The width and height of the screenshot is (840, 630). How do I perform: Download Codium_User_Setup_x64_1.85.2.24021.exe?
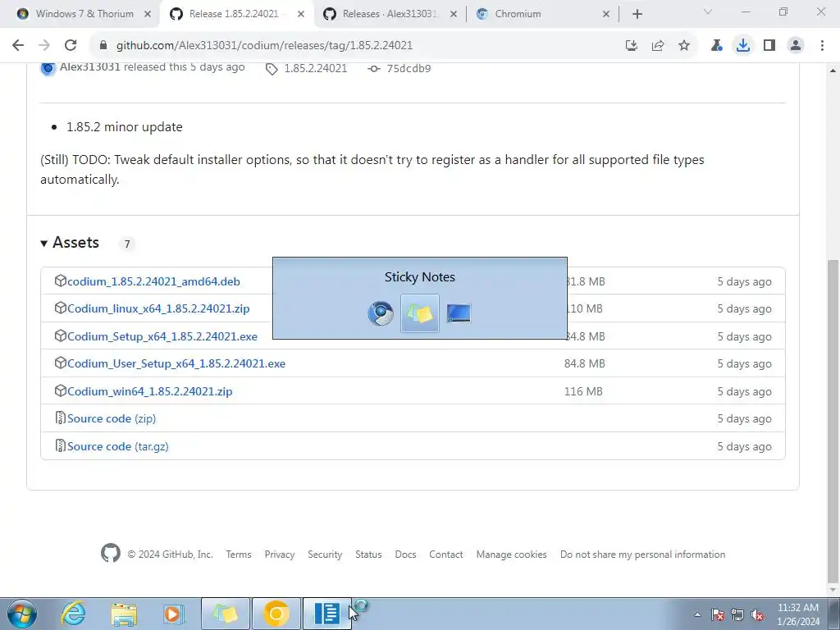point(176,363)
